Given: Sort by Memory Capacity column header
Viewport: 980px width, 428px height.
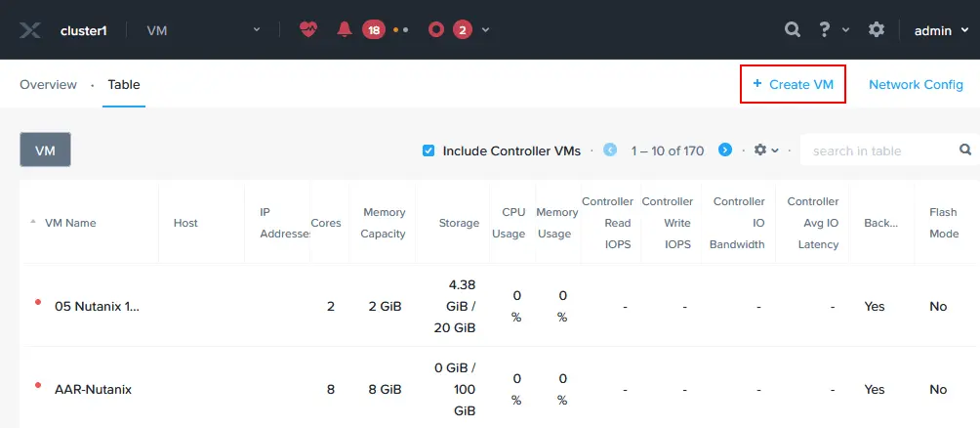Looking at the screenshot, I should click(x=385, y=223).
